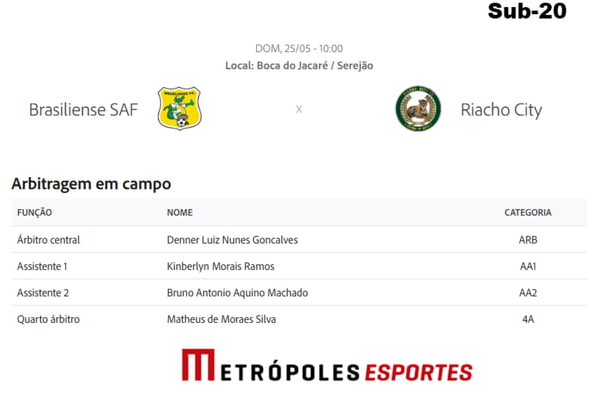Click fourth referee Matheus de Moraes Silva
The width and height of the screenshot is (598, 400).
point(221,319)
